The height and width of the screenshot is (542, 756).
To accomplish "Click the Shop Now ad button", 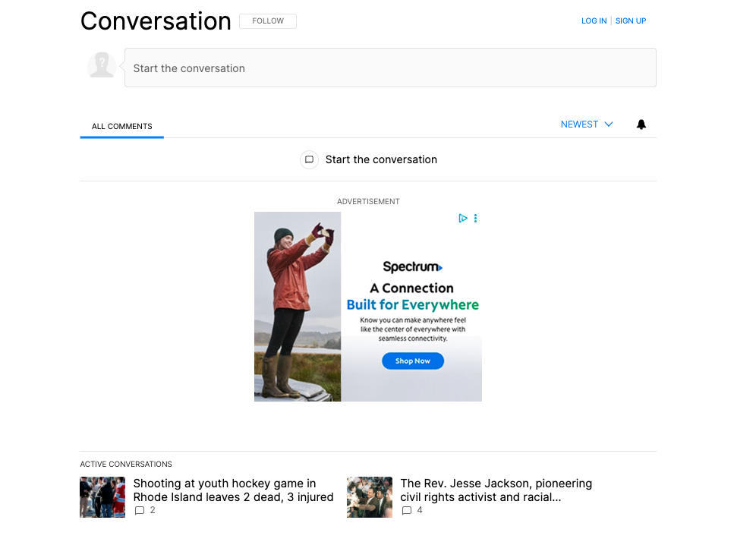I will point(412,361).
